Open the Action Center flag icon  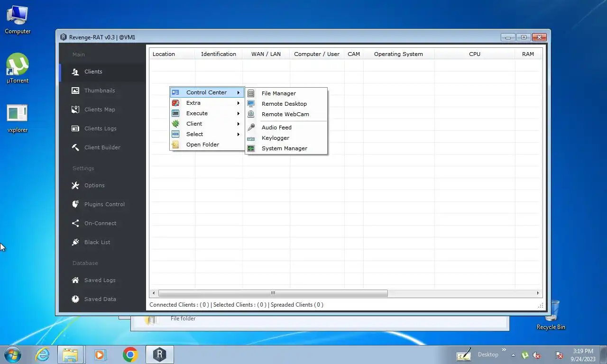[x=559, y=355]
